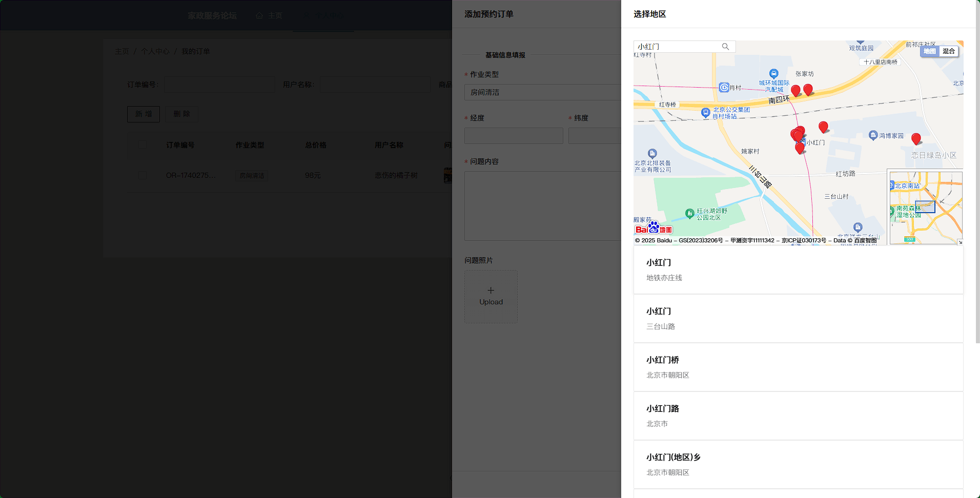This screenshot has width=980, height=498.
Task: Select the lowest red marker below 小红门 station
Action: click(800, 149)
